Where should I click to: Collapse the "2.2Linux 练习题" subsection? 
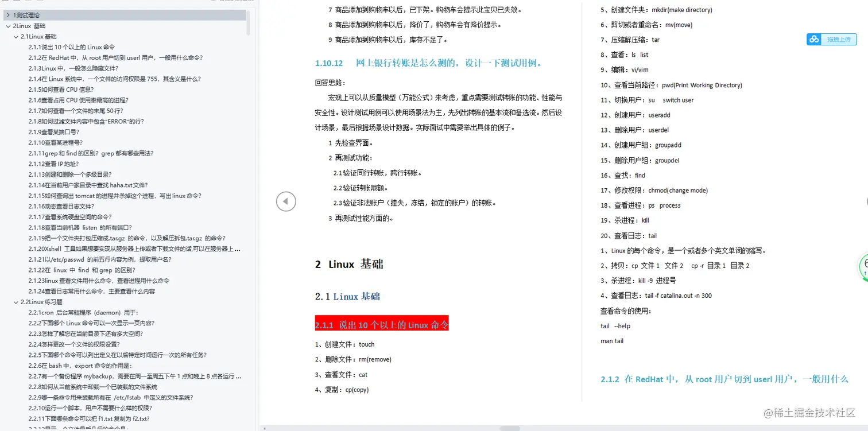[x=15, y=302]
